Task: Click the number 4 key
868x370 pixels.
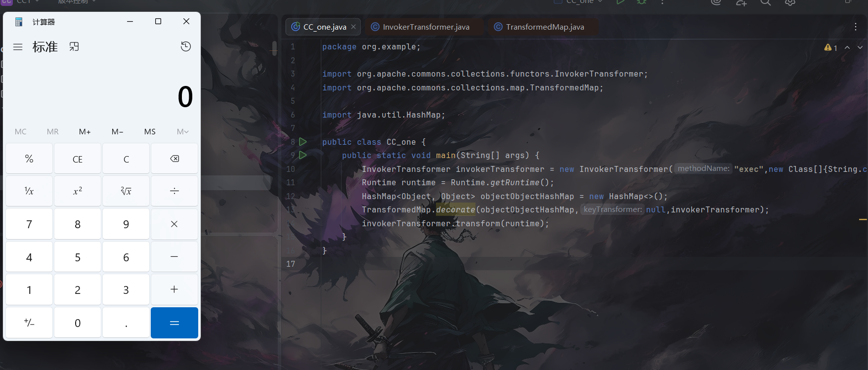Action: tap(29, 257)
